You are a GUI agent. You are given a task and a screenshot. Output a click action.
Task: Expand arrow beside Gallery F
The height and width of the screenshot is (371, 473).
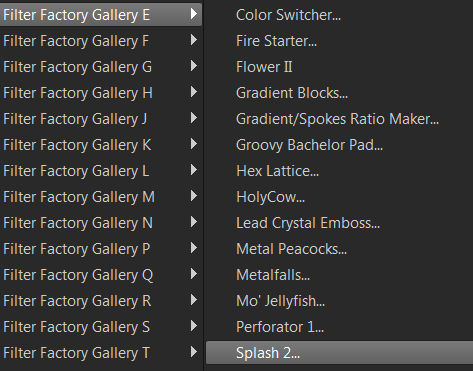194,40
